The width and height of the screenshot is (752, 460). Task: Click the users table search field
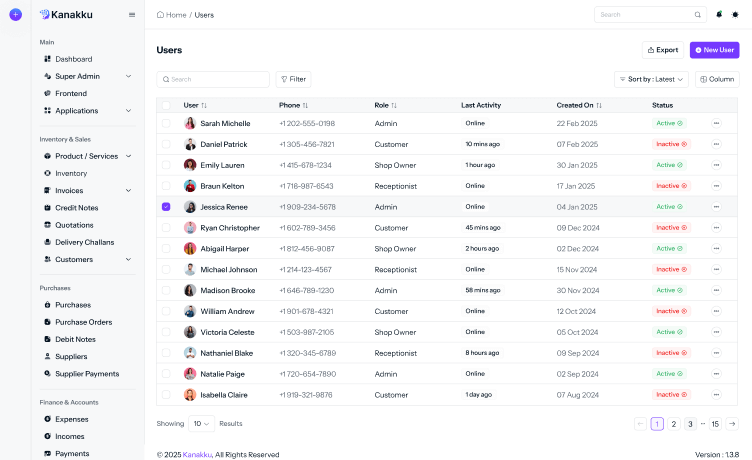(x=213, y=79)
